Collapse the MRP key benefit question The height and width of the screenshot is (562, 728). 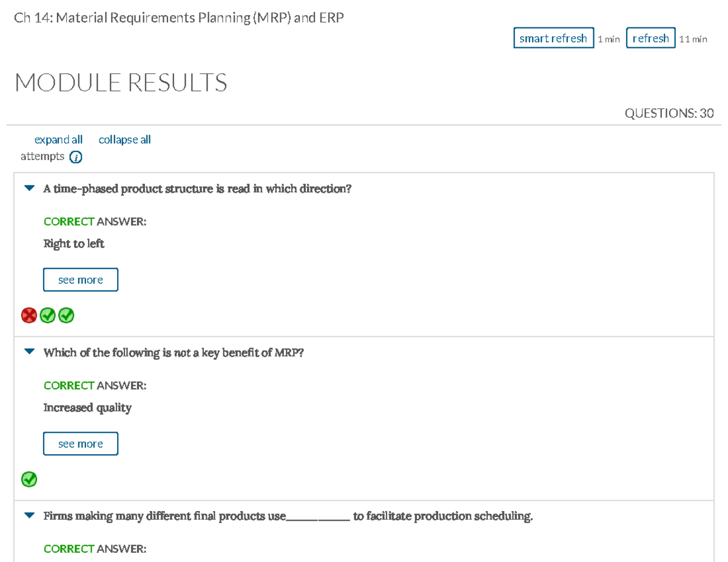coord(29,350)
